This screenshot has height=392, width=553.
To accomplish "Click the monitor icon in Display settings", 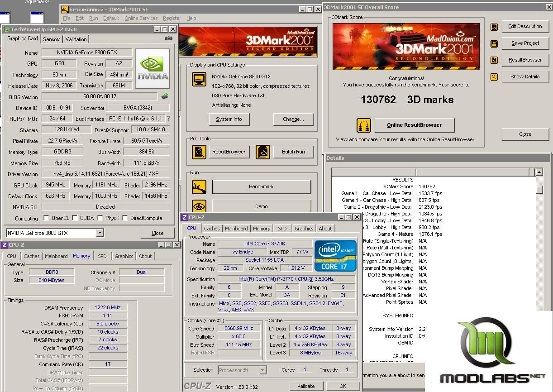I will pyautogui.click(x=199, y=80).
